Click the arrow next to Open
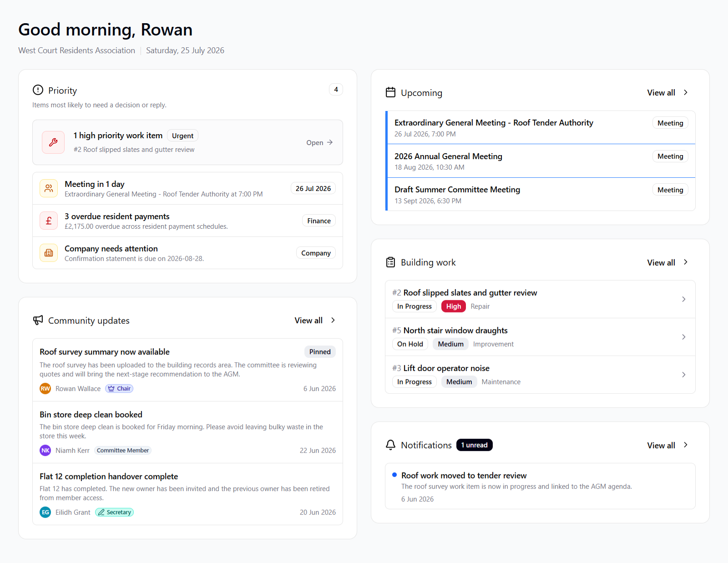The height and width of the screenshot is (563, 728). (x=330, y=142)
